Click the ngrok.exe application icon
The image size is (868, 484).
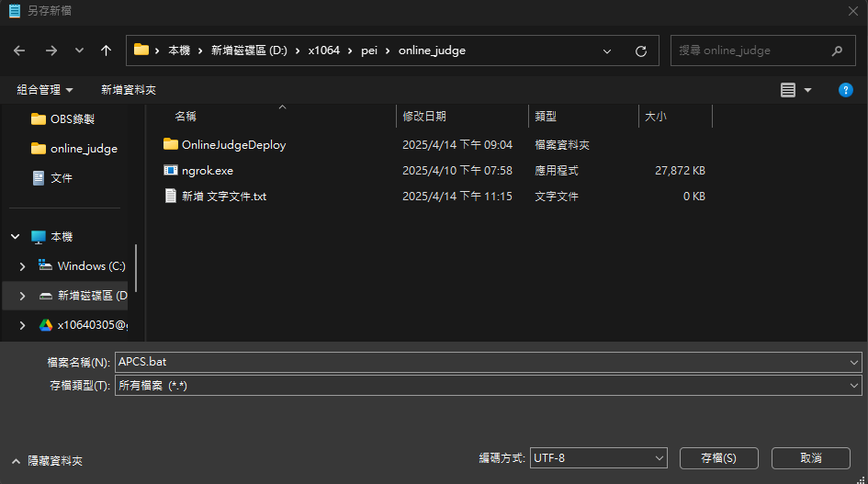tap(171, 170)
